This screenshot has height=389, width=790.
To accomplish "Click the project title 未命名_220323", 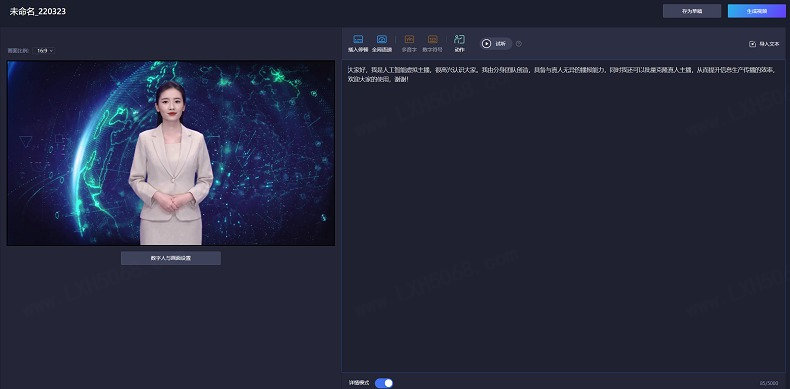I will click(x=38, y=11).
